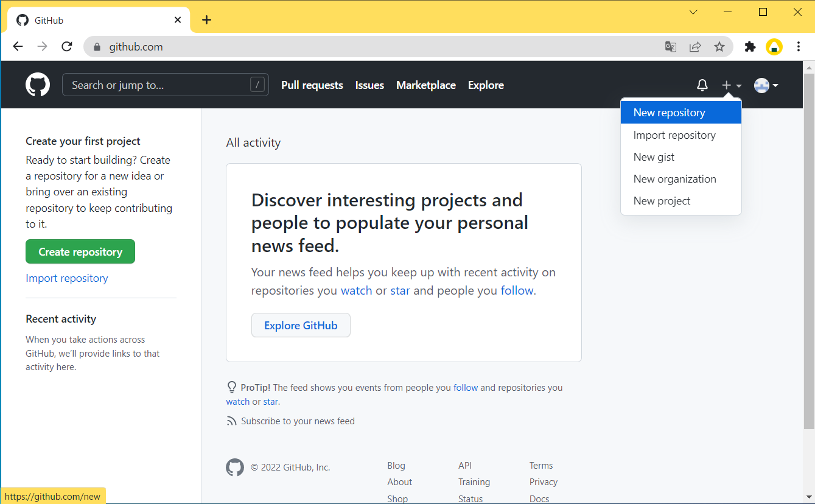Open the Explore page
Screen dimensions: 815x504
pyautogui.click(x=486, y=85)
